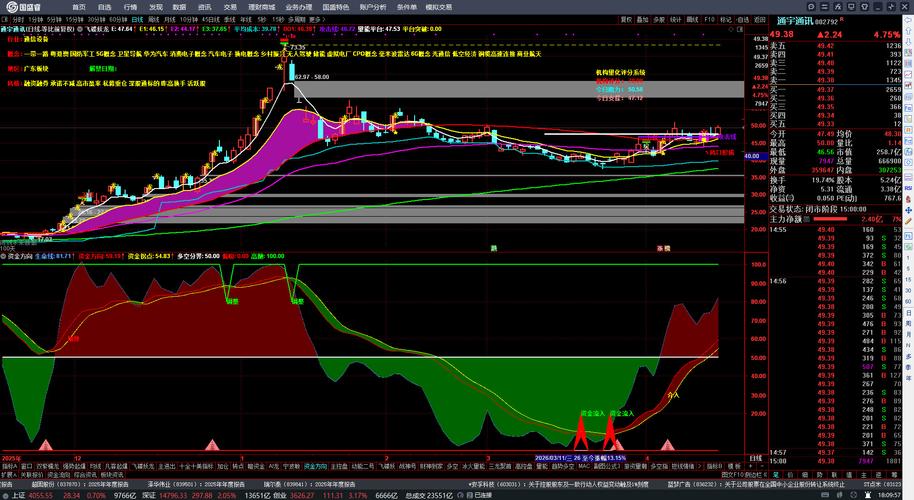This screenshot has width=914, height=500.
Task: Click the 统计 button
Action: [x=676, y=19]
